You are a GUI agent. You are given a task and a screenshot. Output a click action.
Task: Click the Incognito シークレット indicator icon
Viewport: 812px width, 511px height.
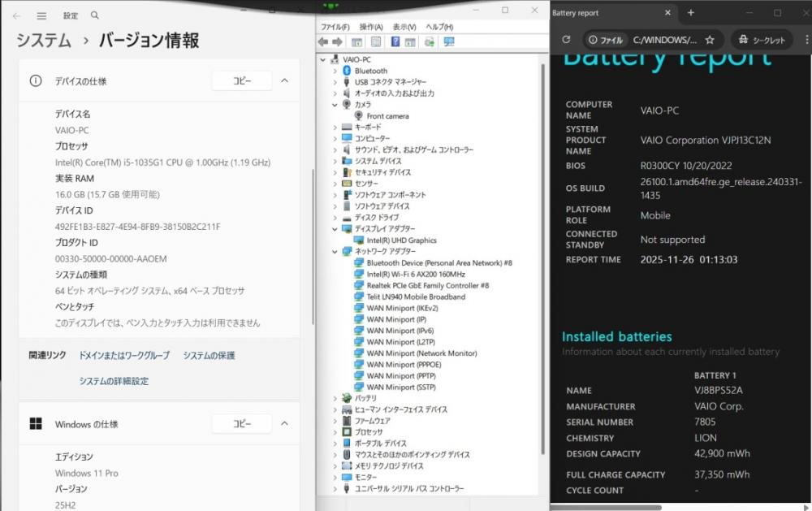point(743,40)
